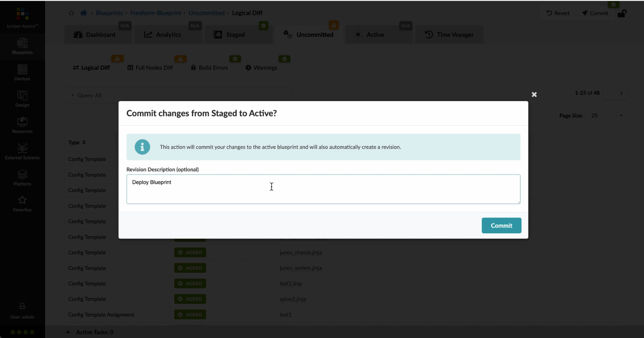
Task: Click Commit in the top bar
Action: 595,13
